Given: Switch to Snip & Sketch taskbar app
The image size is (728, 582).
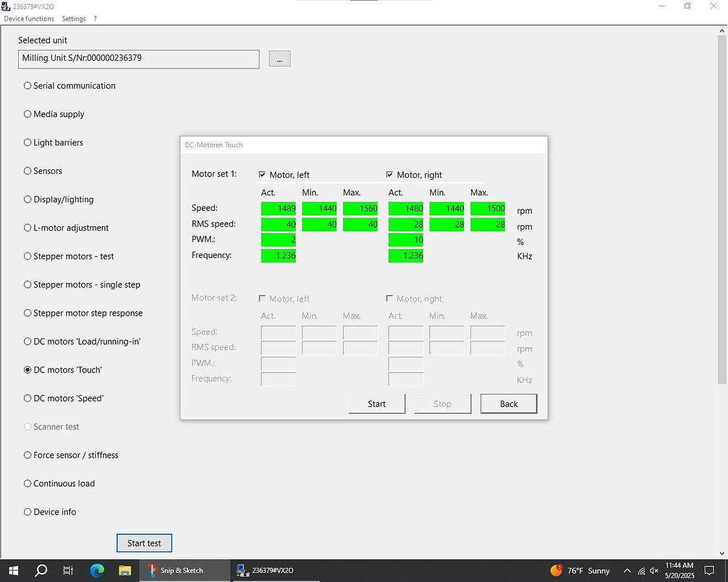Looking at the screenshot, I should pos(175,570).
